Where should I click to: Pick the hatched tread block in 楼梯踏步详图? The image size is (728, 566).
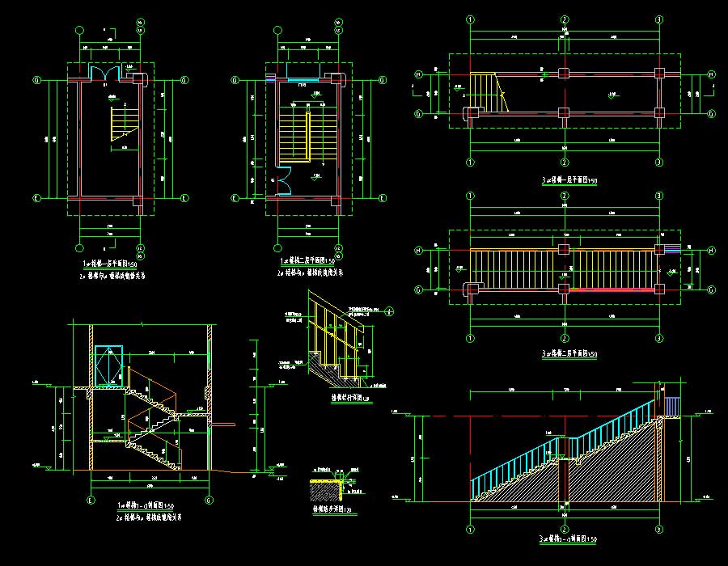point(326,492)
